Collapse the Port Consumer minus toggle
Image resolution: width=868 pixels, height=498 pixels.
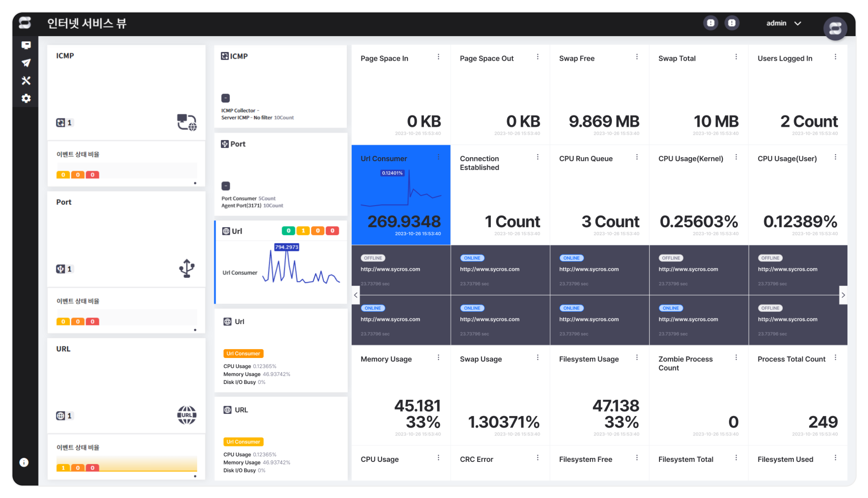coord(226,186)
